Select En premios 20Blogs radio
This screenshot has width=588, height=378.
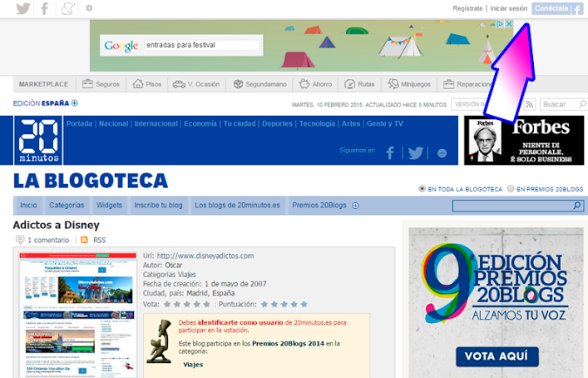tap(511, 188)
